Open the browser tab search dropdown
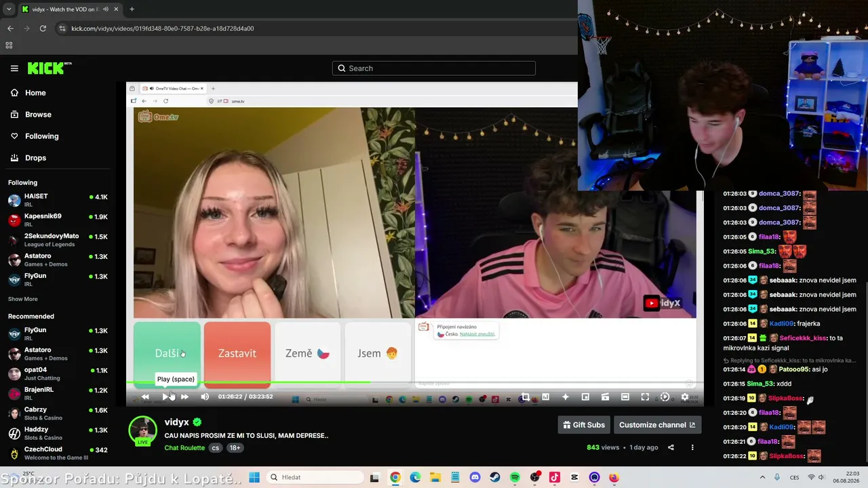 pos(9,9)
